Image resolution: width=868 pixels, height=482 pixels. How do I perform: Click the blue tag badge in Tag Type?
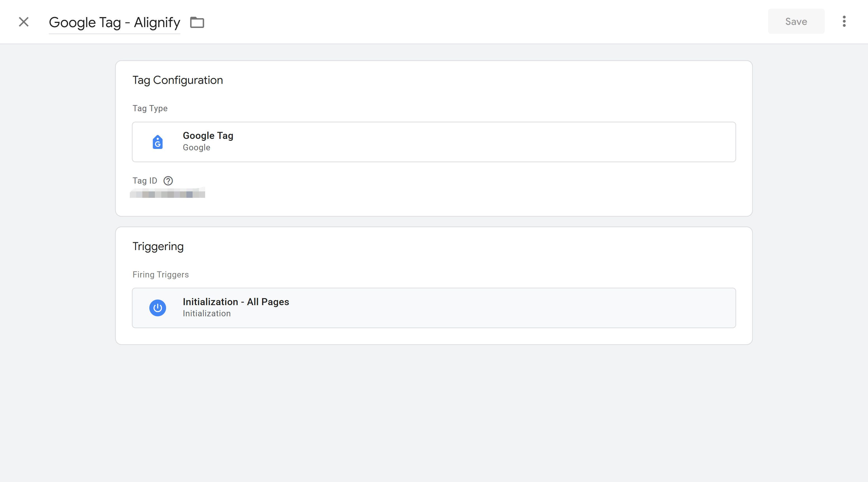click(x=157, y=142)
